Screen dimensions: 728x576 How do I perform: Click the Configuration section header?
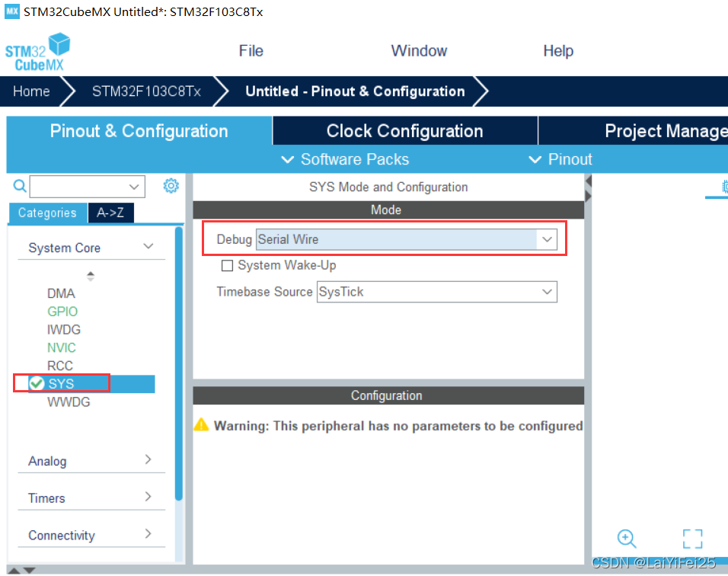(x=388, y=395)
